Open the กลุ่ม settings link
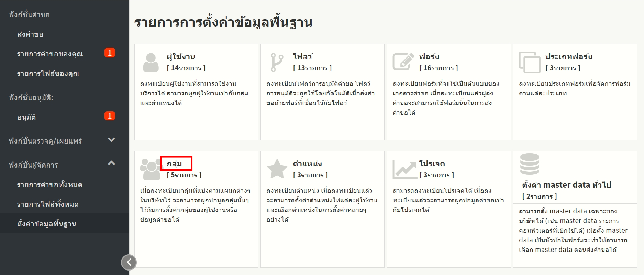This screenshot has height=275, width=644. pyautogui.click(x=175, y=164)
